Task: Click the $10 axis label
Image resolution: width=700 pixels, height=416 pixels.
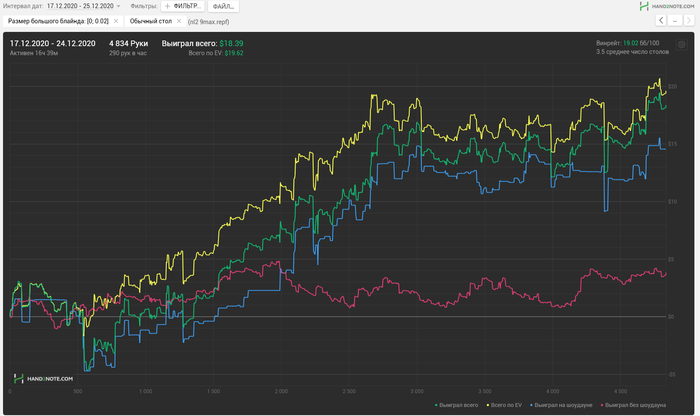Action: click(672, 202)
